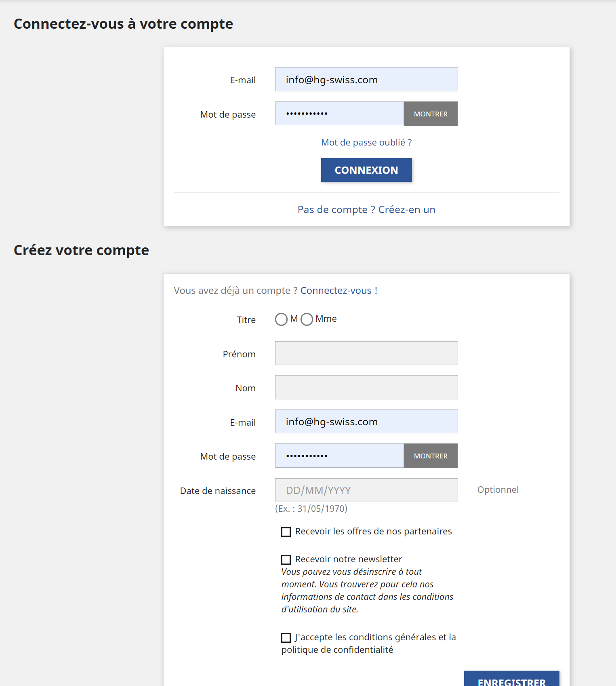
Task: Click the login E-mail input field
Action: 366,79
